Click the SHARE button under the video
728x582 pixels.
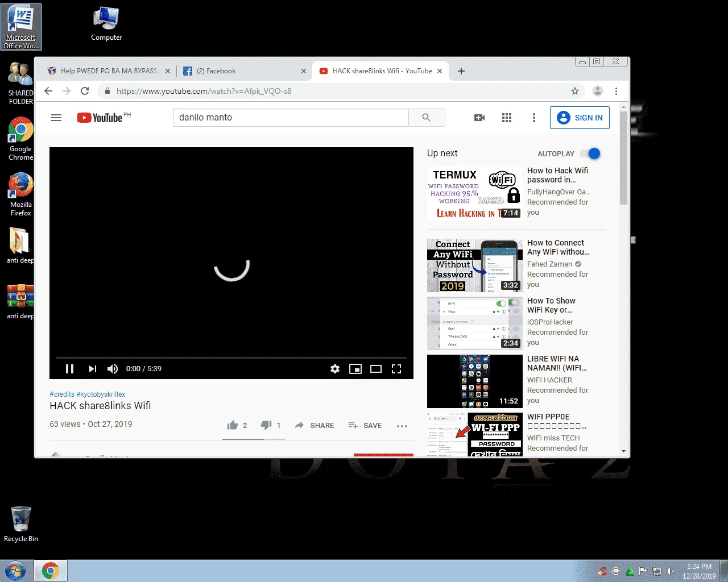pyautogui.click(x=314, y=425)
